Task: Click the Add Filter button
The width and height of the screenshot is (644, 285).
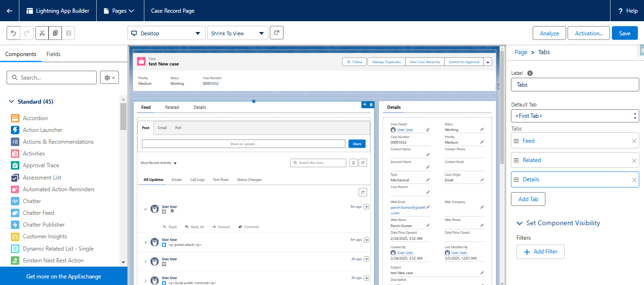Action: coord(540,252)
